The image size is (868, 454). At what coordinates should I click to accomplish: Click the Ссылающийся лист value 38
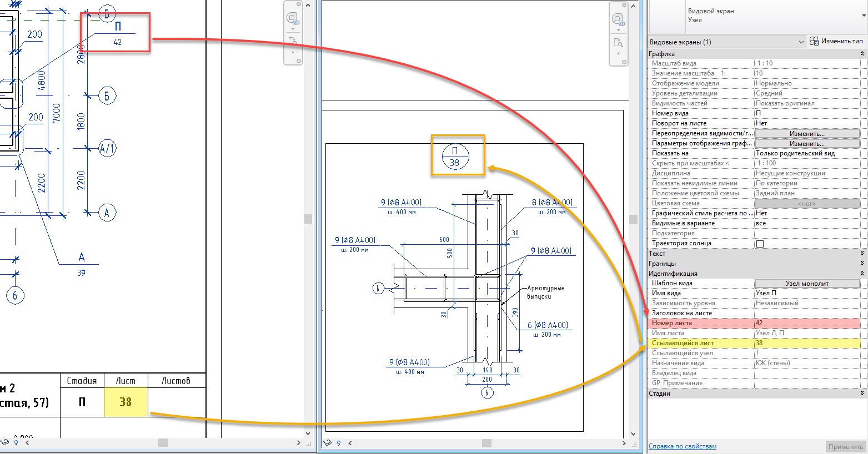(807, 343)
